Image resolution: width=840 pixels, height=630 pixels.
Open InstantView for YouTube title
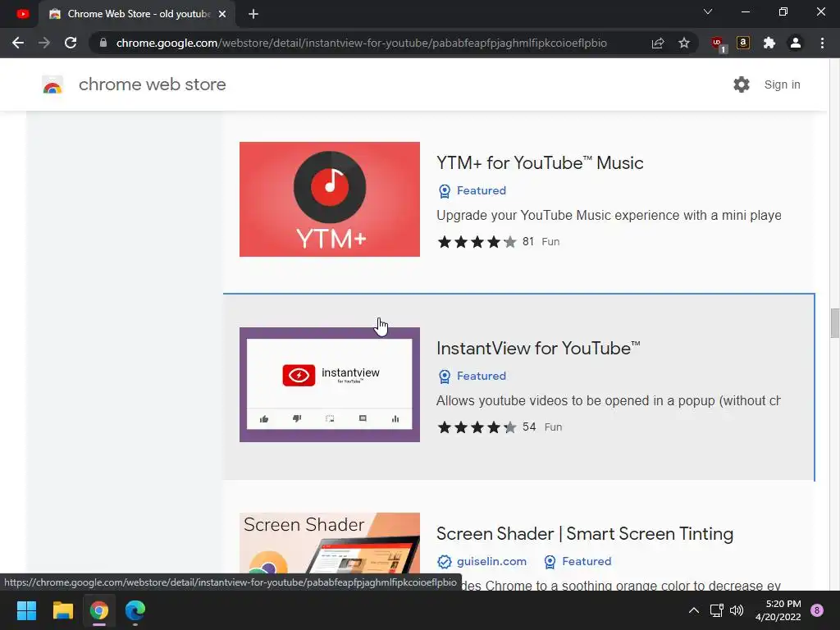(x=538, y=348)
